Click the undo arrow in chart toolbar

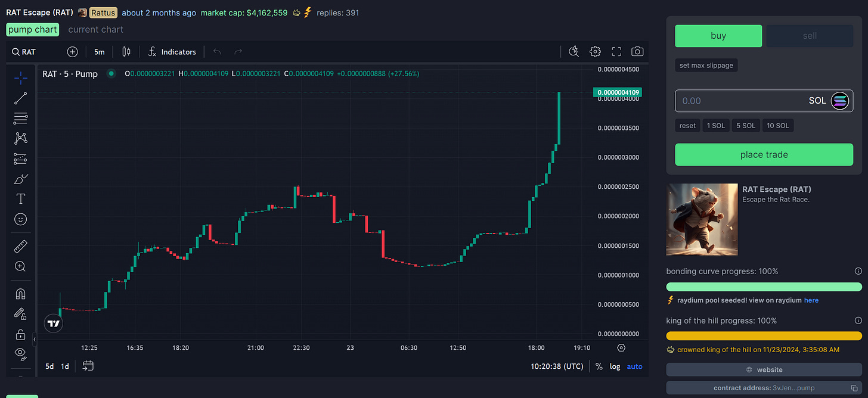click(x=217, y=52)
